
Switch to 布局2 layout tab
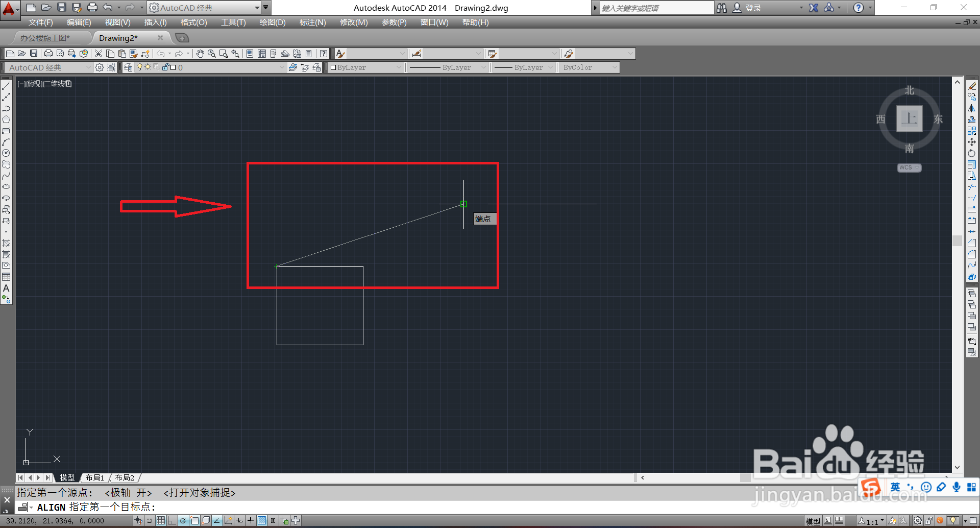[x=125, y=478]
